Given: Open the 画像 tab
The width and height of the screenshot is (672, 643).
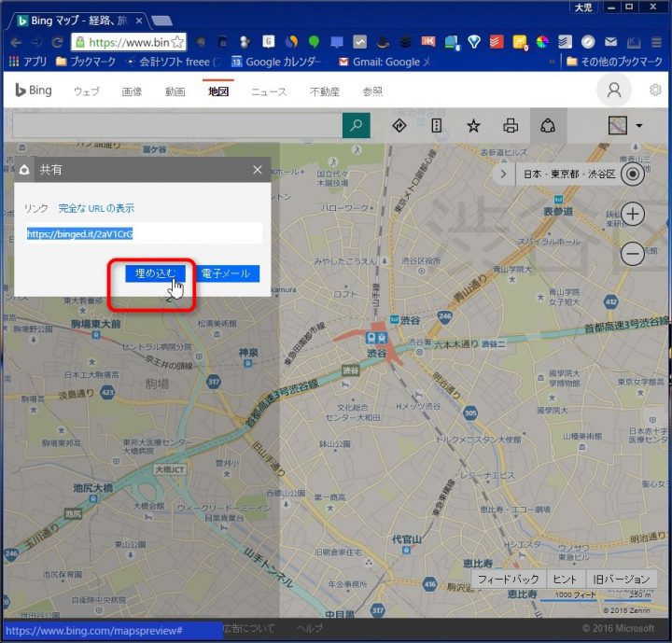Looking at the screenshot, I should (132, 91).
